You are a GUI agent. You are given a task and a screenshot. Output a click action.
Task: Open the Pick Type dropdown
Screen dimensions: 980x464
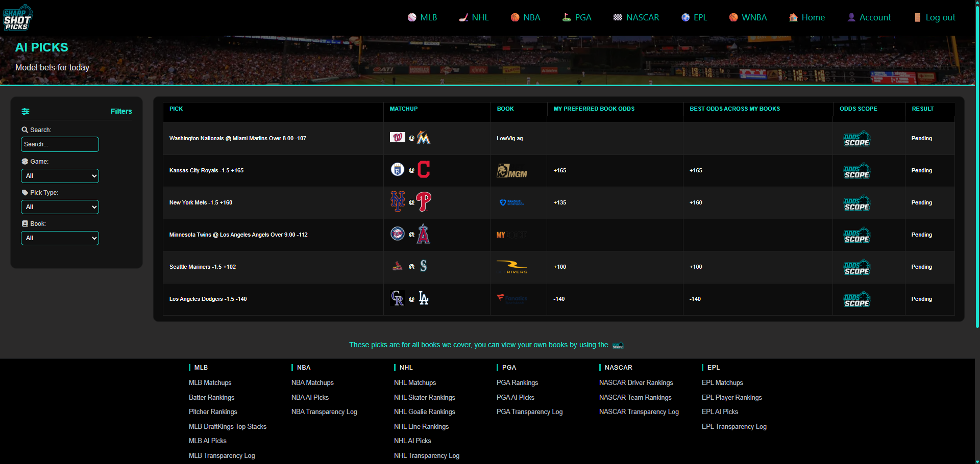(x=60, y=207)
